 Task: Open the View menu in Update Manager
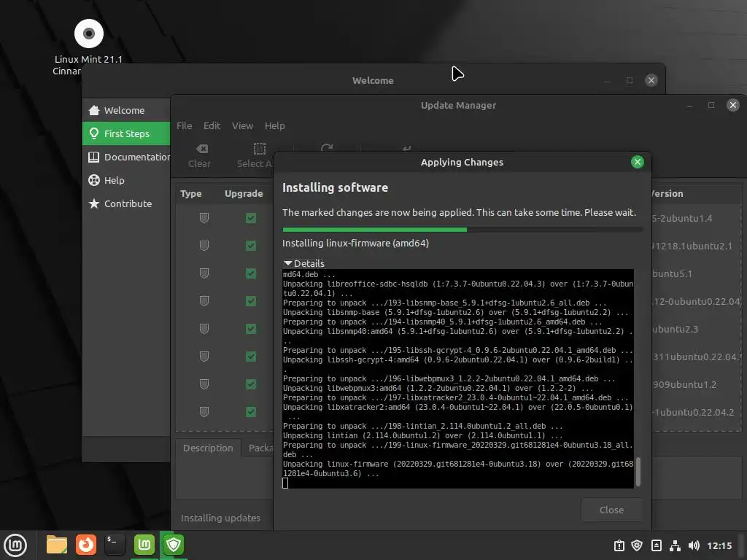click(x=242, y=125)
